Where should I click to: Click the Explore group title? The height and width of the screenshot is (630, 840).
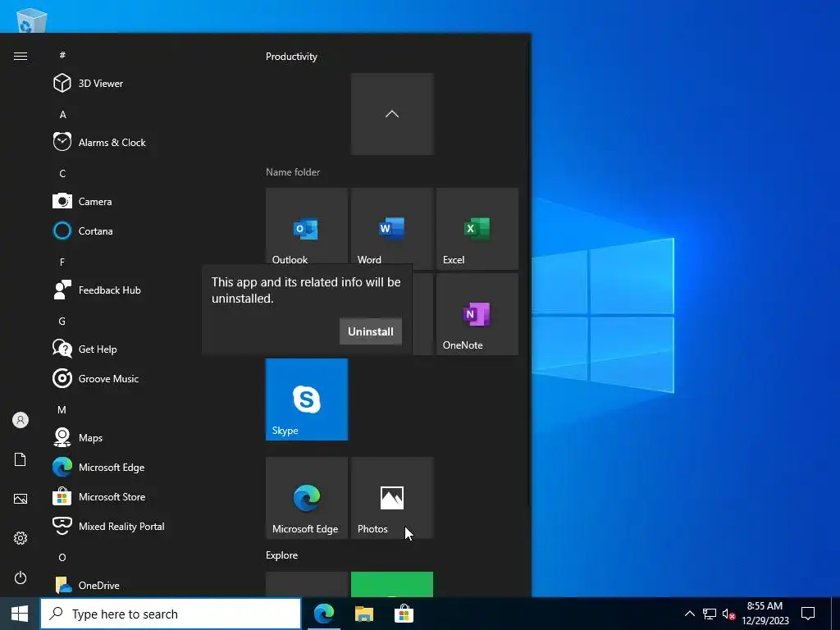282,555
